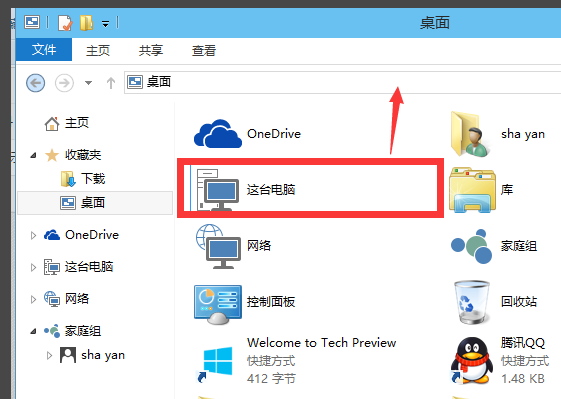Screen dimensions: 561x399
Task: Click the Welcome to Tech Preview label
Action: click(322, 343)
